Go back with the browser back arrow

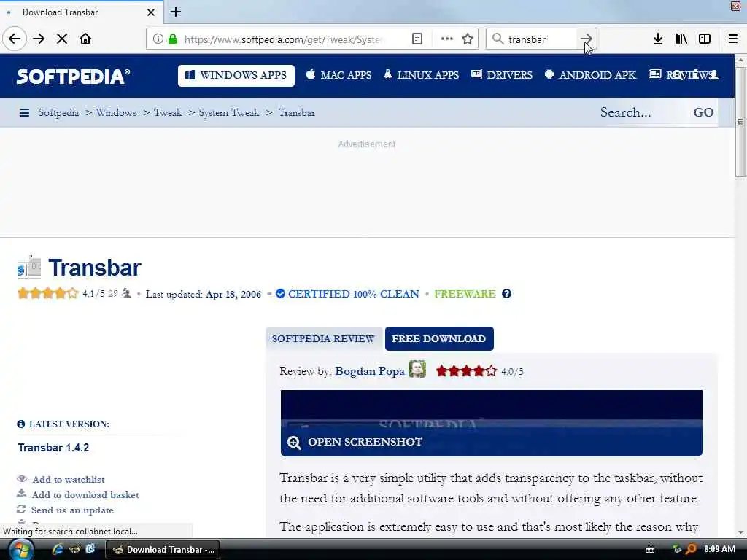tap(15, 39)
